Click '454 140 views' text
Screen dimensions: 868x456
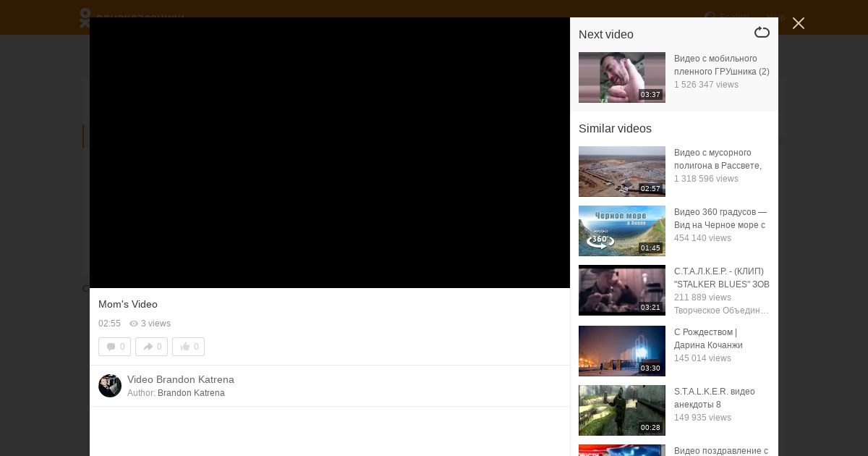pos(702,238)
